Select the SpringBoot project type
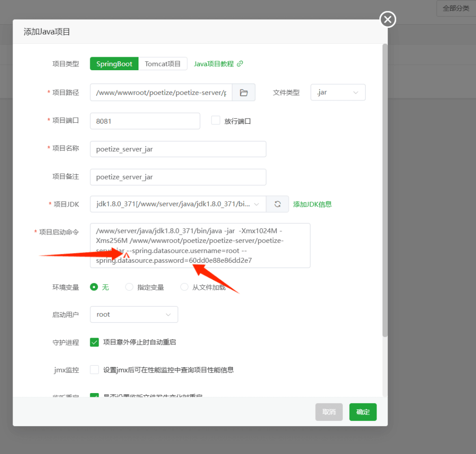 114,64
